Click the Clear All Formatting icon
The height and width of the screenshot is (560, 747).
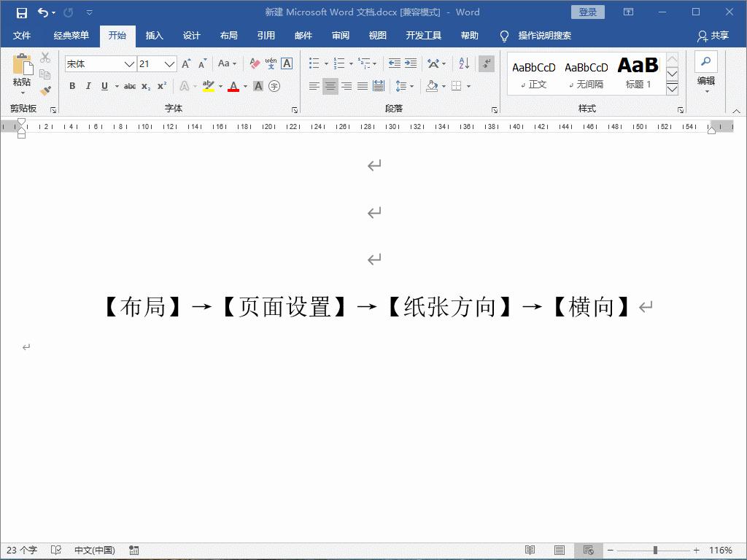255,63
